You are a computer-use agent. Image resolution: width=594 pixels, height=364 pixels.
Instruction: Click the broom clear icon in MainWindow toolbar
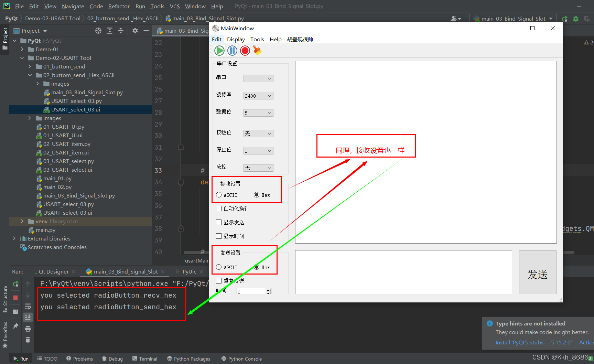(257, 51)
